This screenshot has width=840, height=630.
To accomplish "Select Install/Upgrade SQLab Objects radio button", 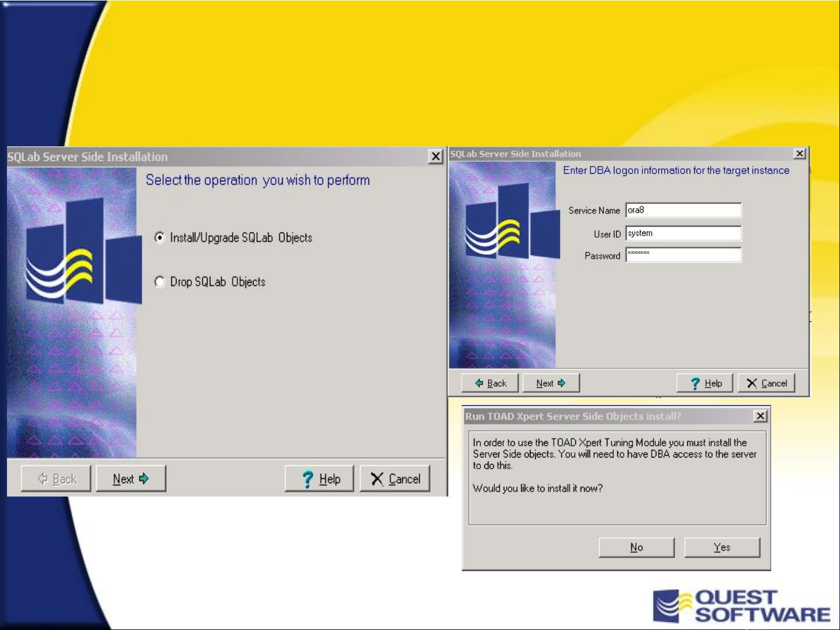I will (x=160, y=238).
